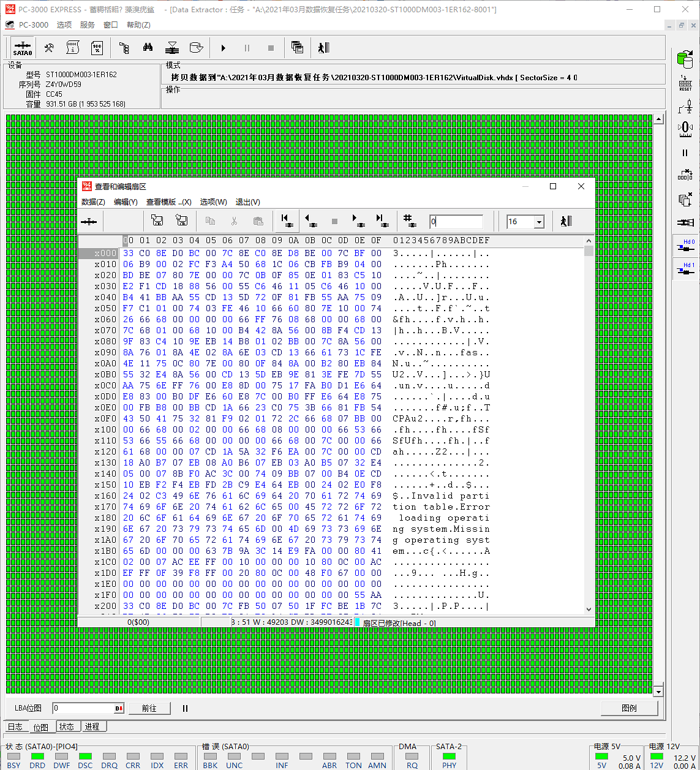Image resolution: width=700 pixels, height=770 pixels.
Task: Click the 前往 button
Action: click(149, 708)
